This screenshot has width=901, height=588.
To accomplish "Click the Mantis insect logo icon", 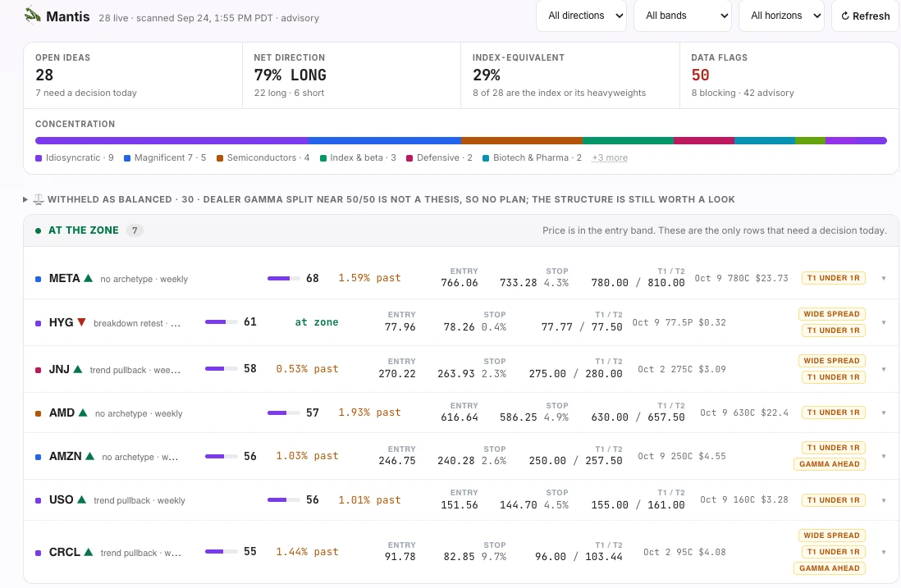I will point(32,16).
